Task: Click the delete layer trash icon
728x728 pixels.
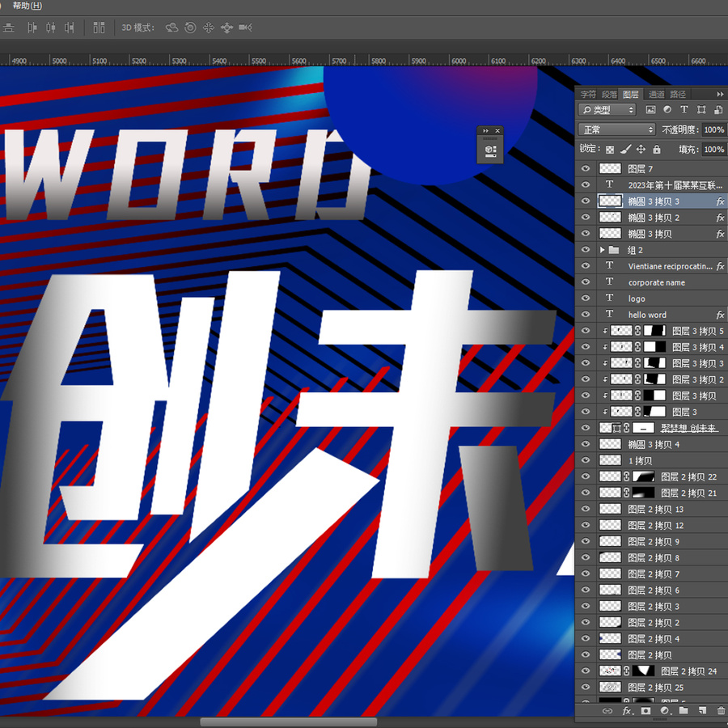Action: [721, 711]
